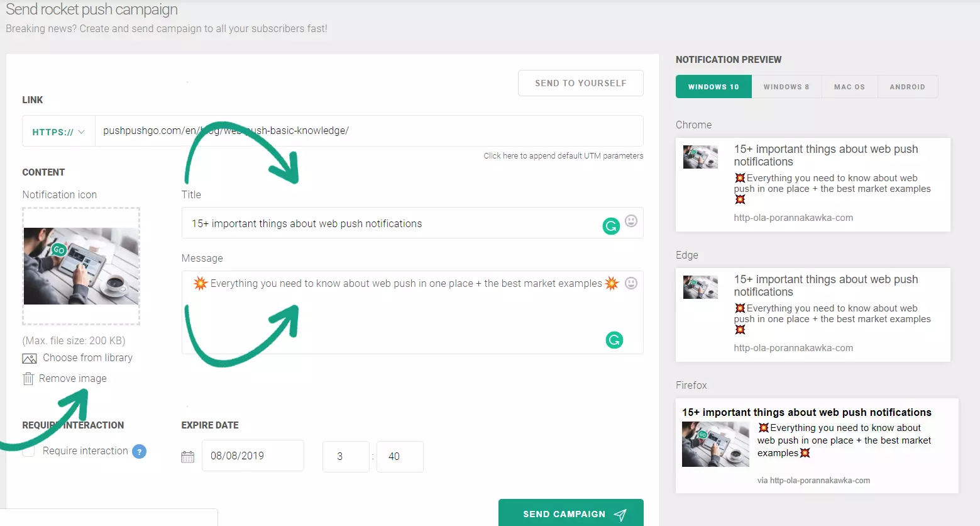The width and height of the screenshot is (980, 526).
Task: Click Grammarly icon in Title field
Action: (x=611, y=226)
